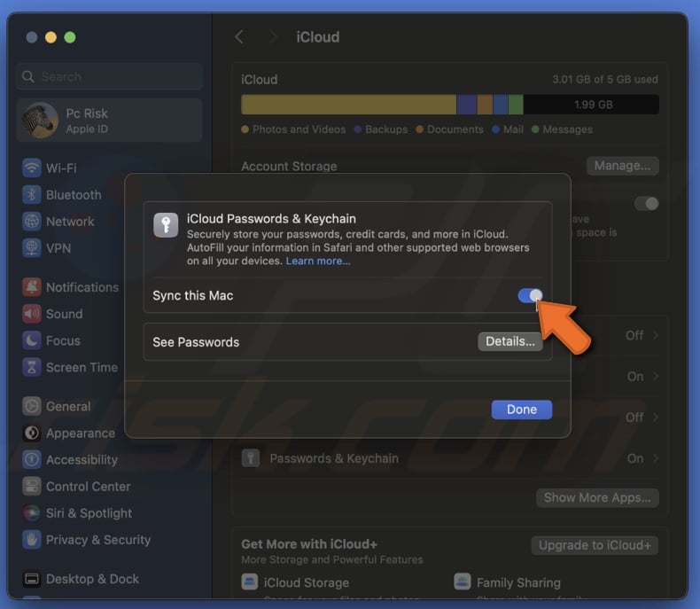
Task: Select the Focus moon icon
Action: [32, 340]
